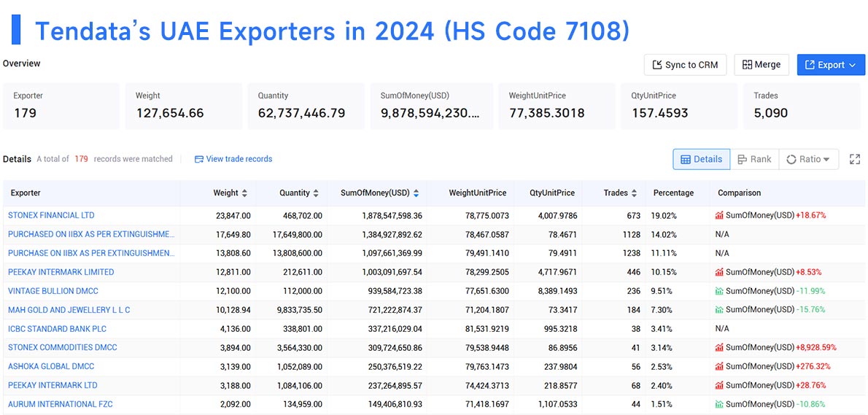868x415 pixels.
Task: Open PEEKAY INTERMARK LTD exporter link
Action: click(x=53, y=385)
